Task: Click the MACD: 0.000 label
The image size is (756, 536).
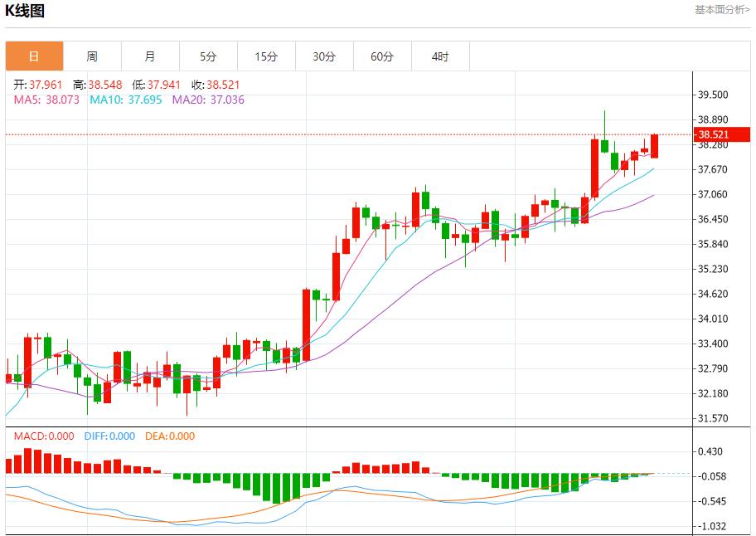Action: tap(44, 436)
